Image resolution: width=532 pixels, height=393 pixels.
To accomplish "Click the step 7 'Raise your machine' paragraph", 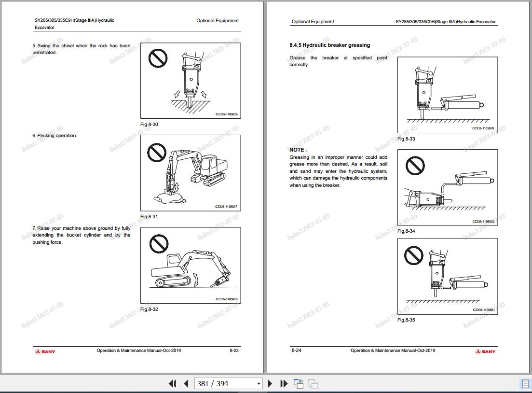I will pos(82,235).
